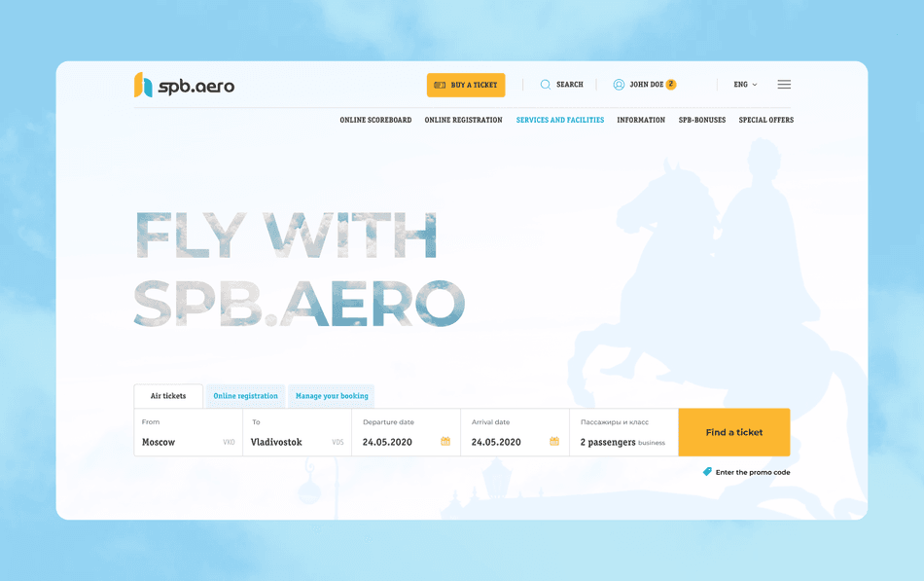Go to Online Registration in top navigation

click(463, 120)
